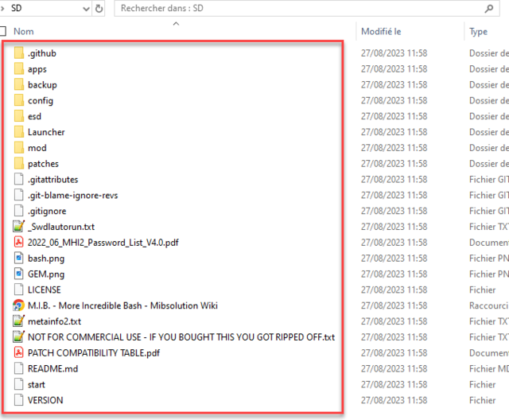Click the esd folder icon

pos(19,116)
